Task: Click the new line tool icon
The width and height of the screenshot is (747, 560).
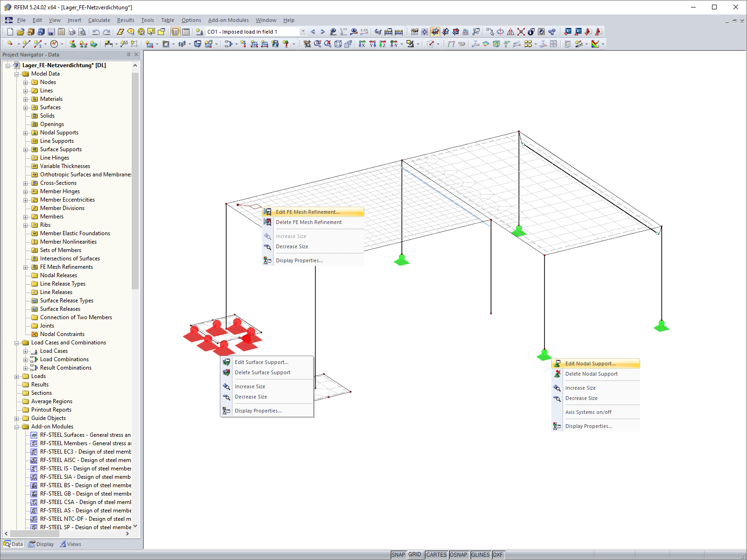Action: (x=26, y=44)
